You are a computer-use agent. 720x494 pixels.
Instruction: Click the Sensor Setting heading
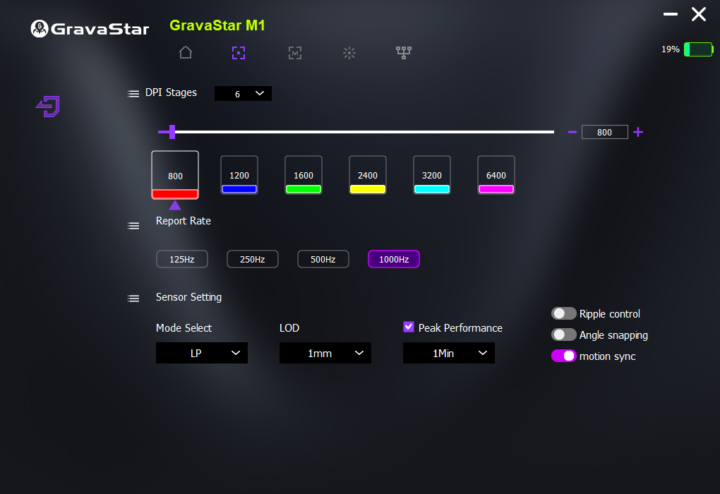[189, 298]
